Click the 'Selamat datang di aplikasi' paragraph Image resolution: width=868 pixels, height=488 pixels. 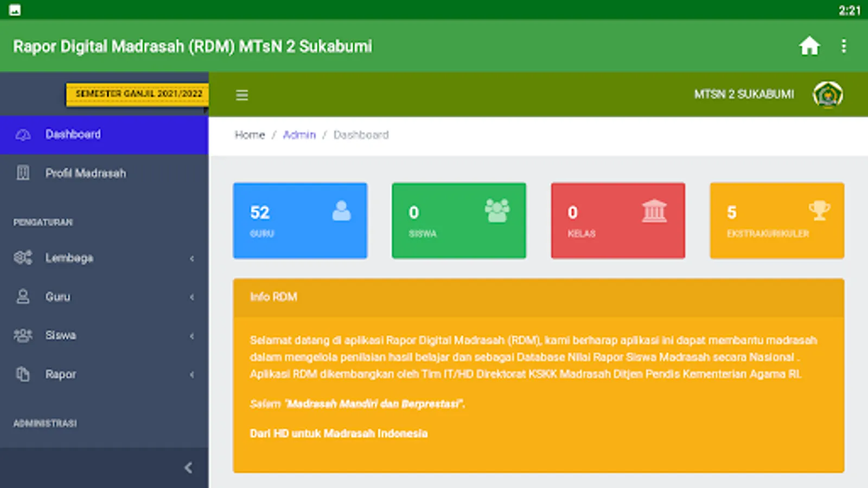point(533,357)
